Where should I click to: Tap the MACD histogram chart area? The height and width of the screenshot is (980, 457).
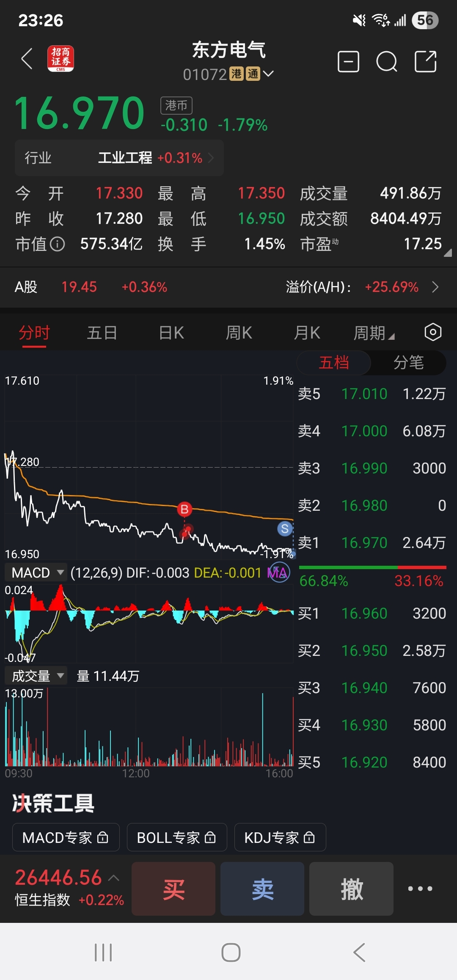point(149,623)
